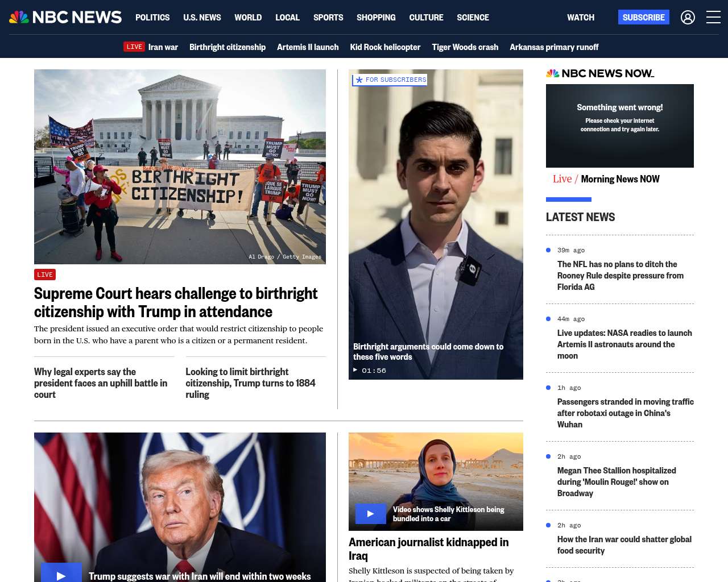The width and height of the screenshot is (728, 582).
Task: Play the Trump Iran war video
Action: 61,574
